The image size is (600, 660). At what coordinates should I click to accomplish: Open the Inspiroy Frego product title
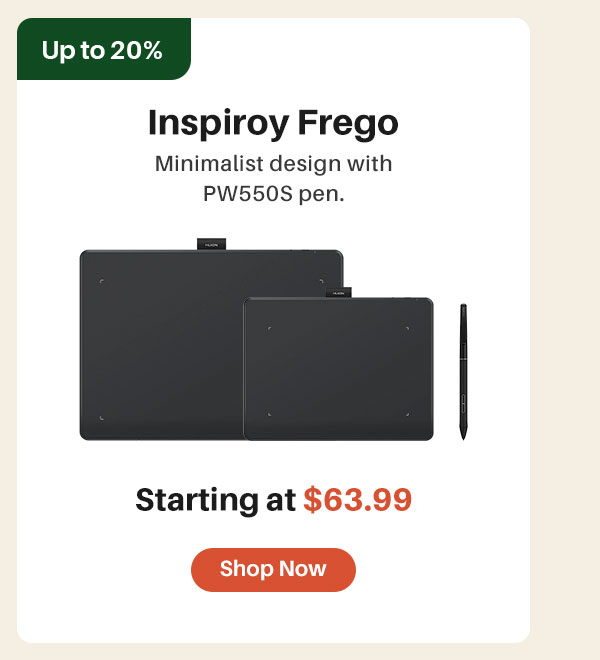tap(273, 122)
